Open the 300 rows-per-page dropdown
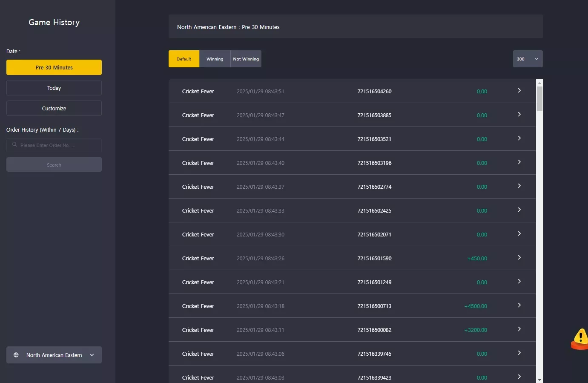The image size is (588, 383). tap(528, 59)
